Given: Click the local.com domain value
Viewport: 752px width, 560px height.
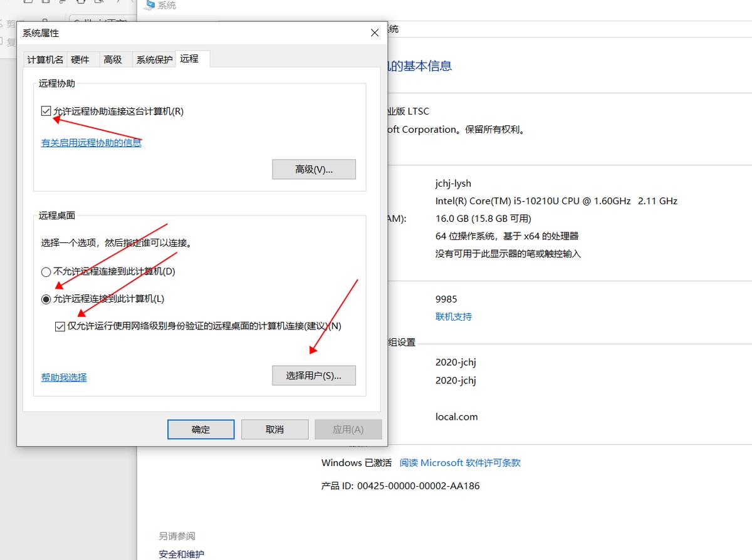Looking at the screenshot, I should pyautogui.click(x=457, y=417).
